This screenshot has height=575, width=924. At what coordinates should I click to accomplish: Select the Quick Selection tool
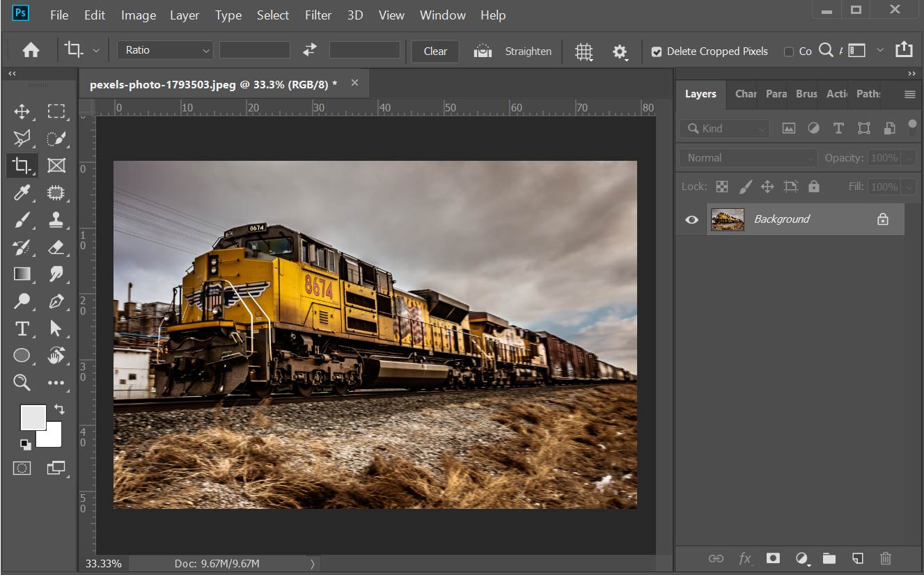tap(56, 138)
